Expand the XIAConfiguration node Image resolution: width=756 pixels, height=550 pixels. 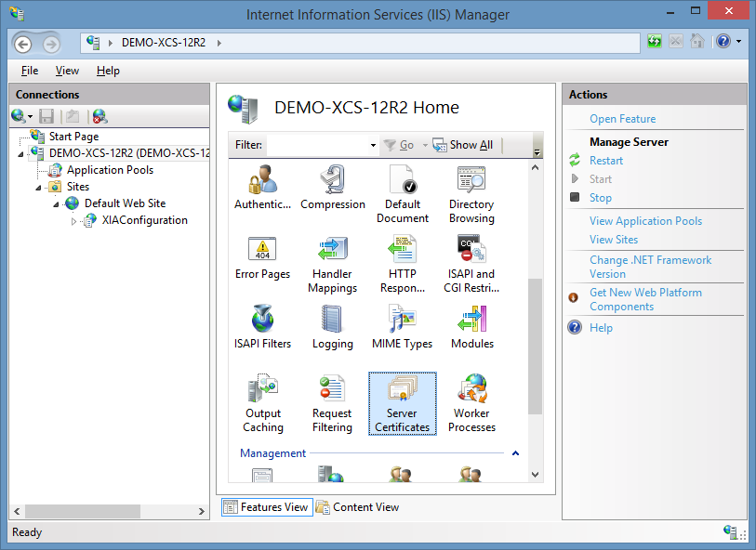point(73,221)
